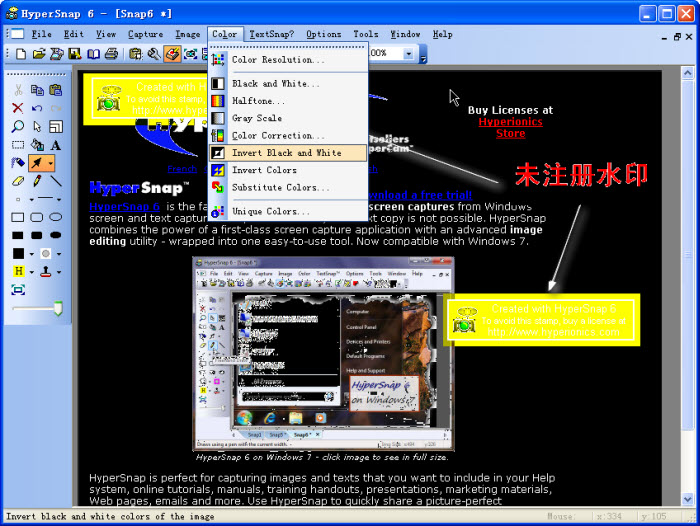The image size is (700, 526).
Task: Select the Pencil drawing tool
Action: [x=37, y=181]
